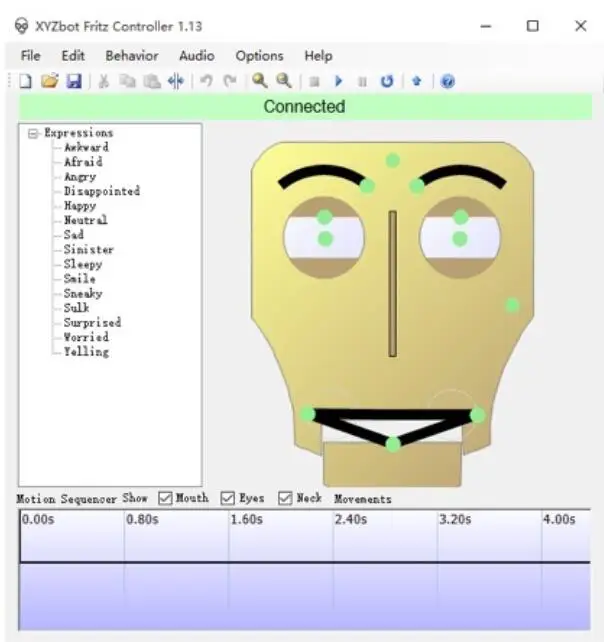Click the Copy toolbar icon
Image resolution: width=604 pixels, height=642 pixels.
point(127,81)
